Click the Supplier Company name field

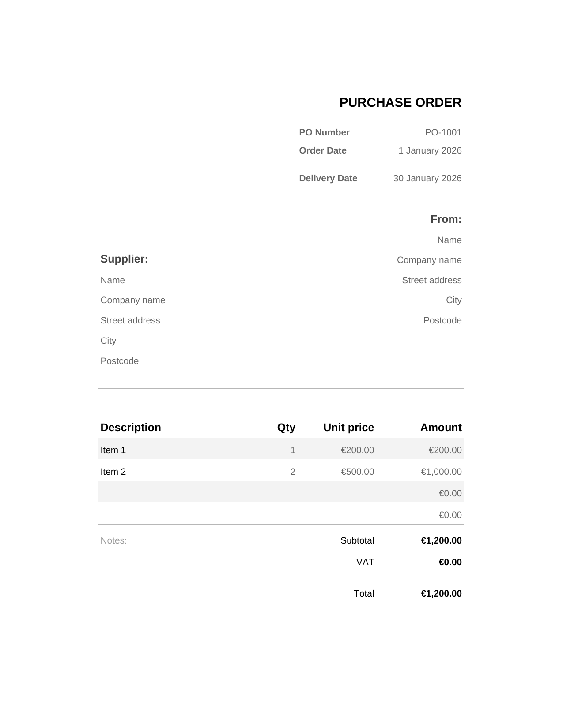point(132,300)
